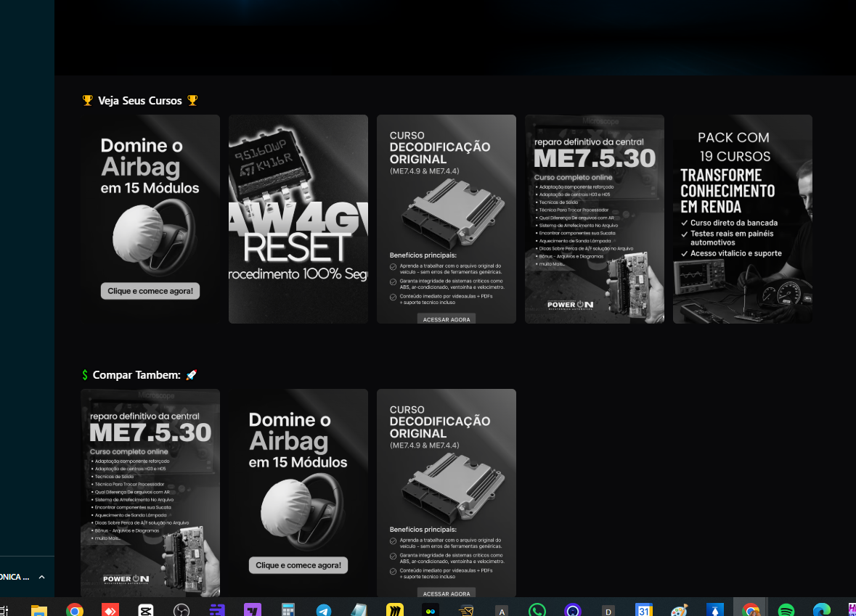Open Google Calendar taskbar icon

643,610
